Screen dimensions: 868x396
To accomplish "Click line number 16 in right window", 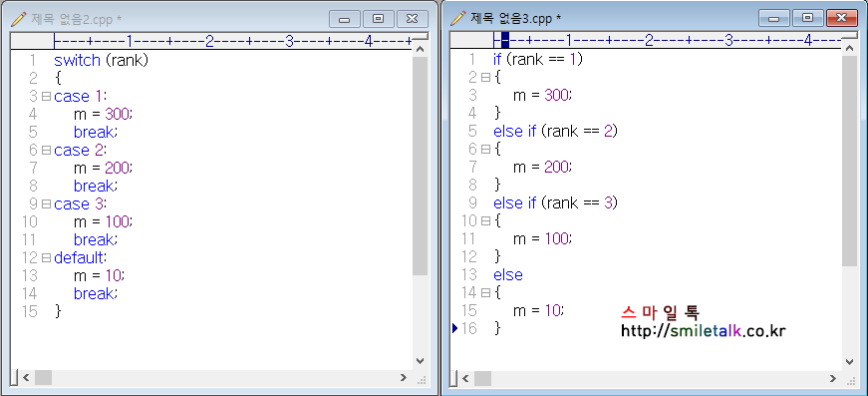I will tap(468, 328).
